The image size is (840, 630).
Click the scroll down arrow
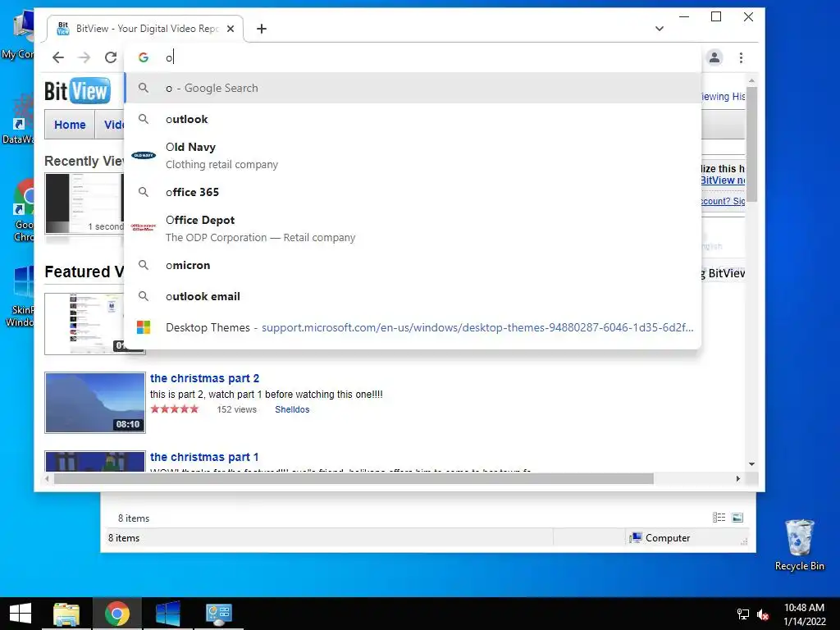click(751, 464)
